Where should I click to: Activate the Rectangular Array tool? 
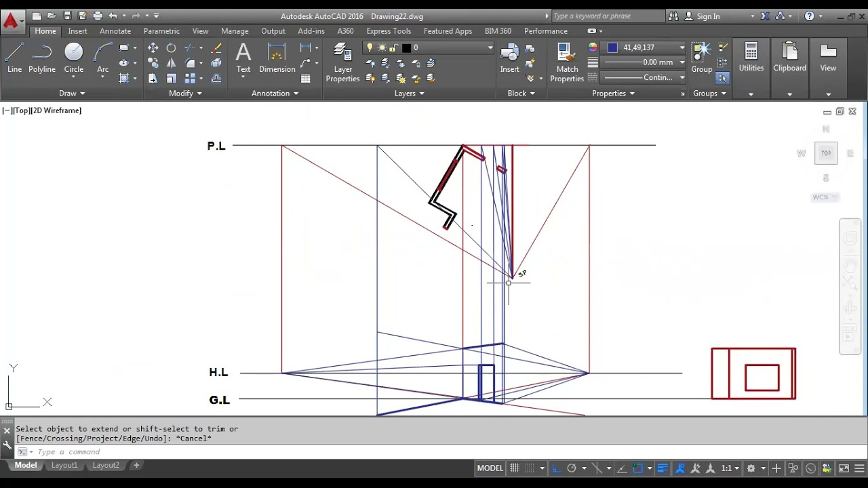point(191,79)
